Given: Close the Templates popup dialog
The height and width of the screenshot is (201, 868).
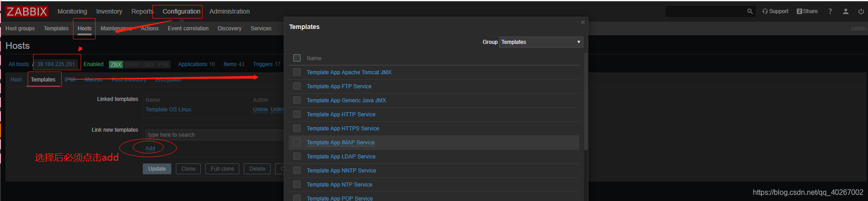Looking at the screenshot, I should pos(583,22).
